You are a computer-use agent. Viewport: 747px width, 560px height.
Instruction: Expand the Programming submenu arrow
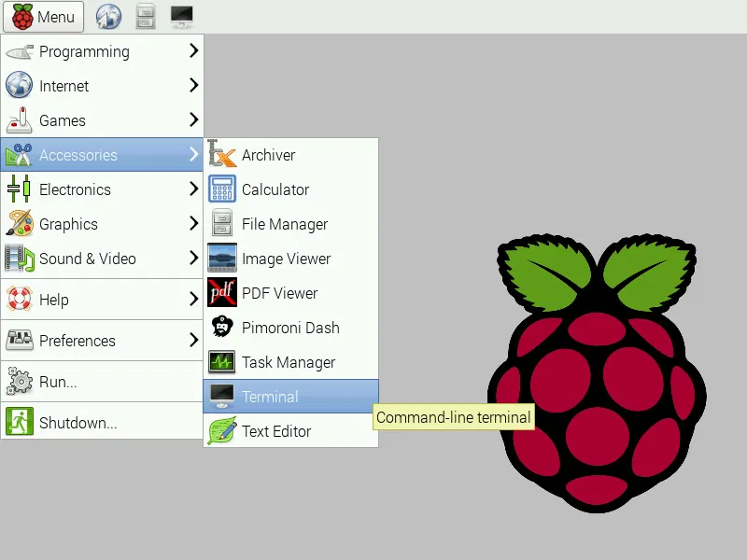(x=193, y=51)
